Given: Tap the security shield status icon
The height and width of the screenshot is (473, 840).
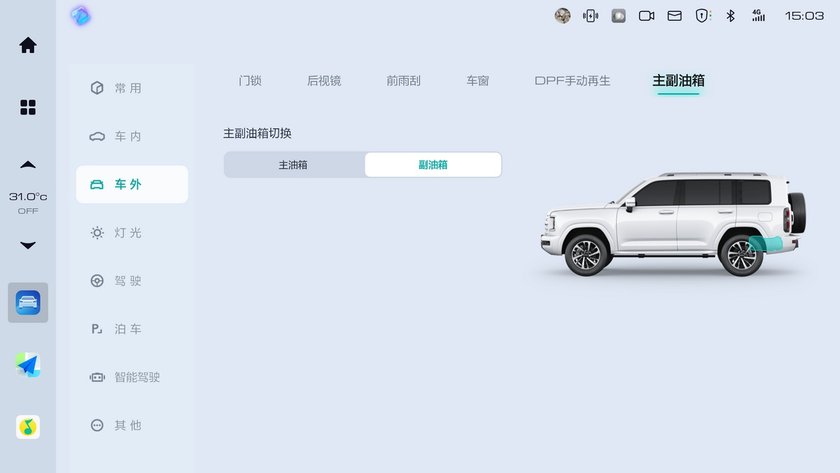Looking at the screenshot, I should pos(702,15).
